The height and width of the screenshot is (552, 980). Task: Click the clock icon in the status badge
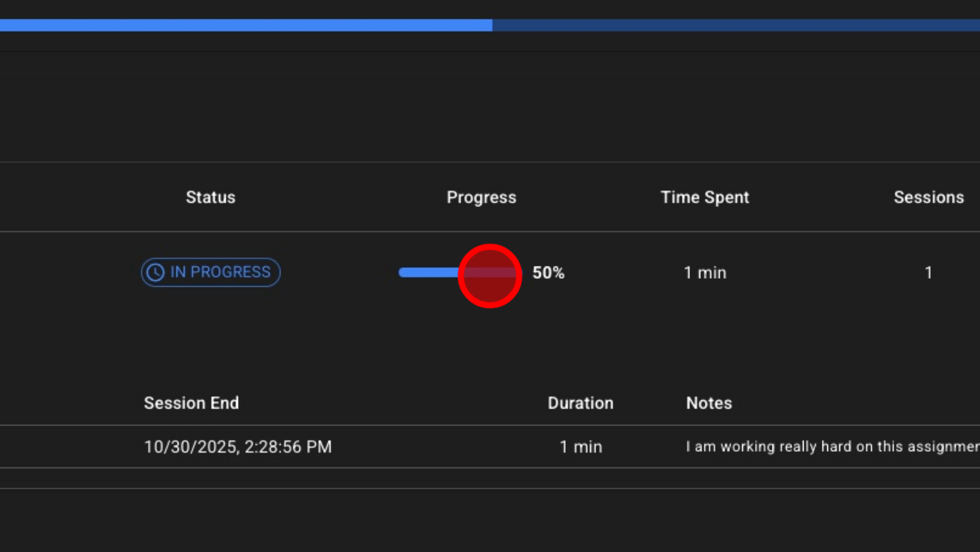point(155,273)
